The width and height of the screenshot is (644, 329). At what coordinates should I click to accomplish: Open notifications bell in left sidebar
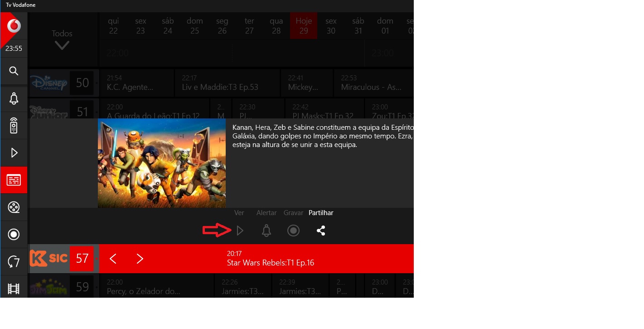14,98
